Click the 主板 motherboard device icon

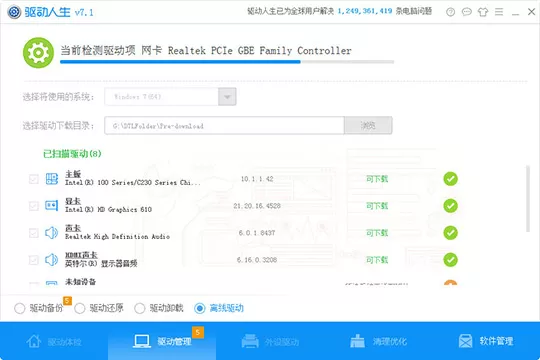coord(52,179)
